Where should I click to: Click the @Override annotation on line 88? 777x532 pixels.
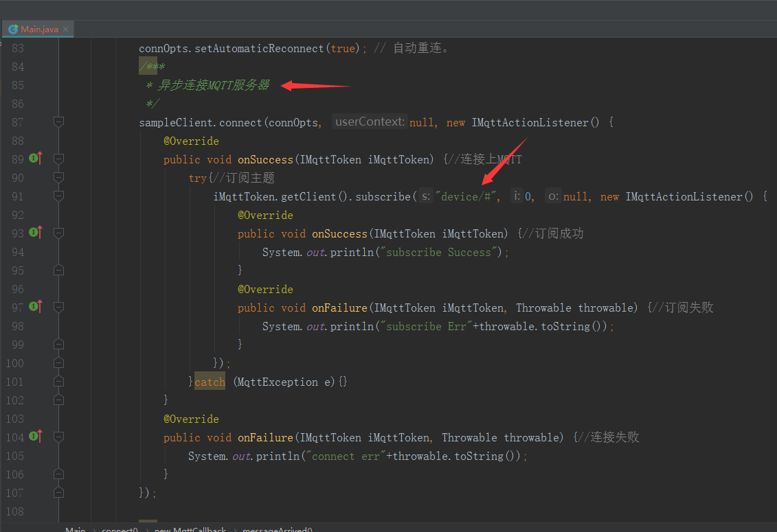[x=191, y=141]
